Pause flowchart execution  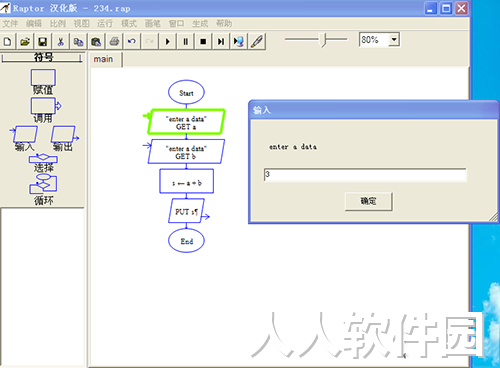coord(185,42)
